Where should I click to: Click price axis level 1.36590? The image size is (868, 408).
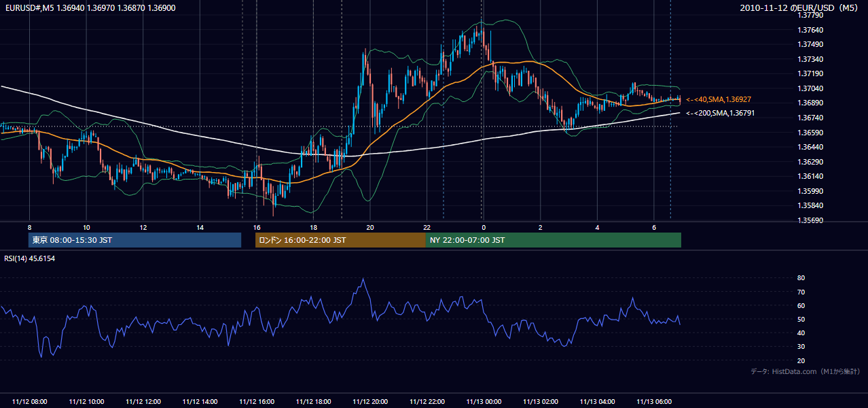click(811, 133)
